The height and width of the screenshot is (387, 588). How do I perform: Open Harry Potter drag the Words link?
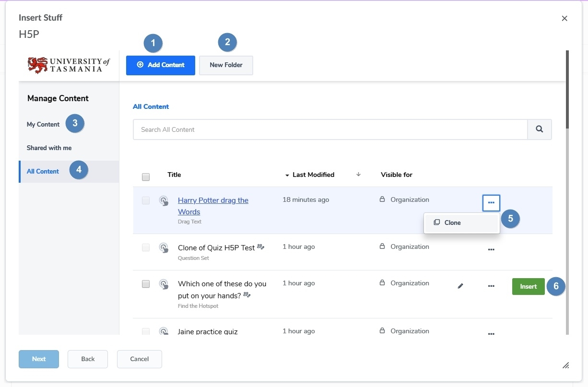pyautogui.click(x=213, y=206)
